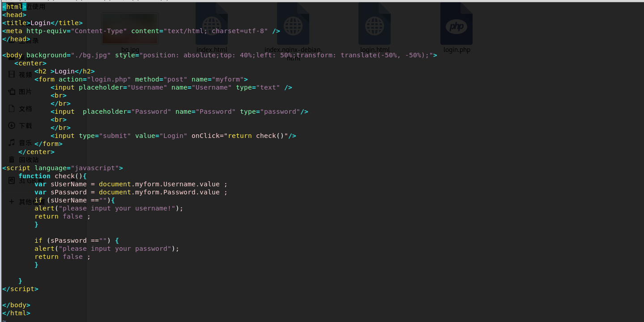Image resolution: width=644 pixels, height=322 pixels.
Task: Click the "./bg.jpg" background value
Action: coord(91,55)
